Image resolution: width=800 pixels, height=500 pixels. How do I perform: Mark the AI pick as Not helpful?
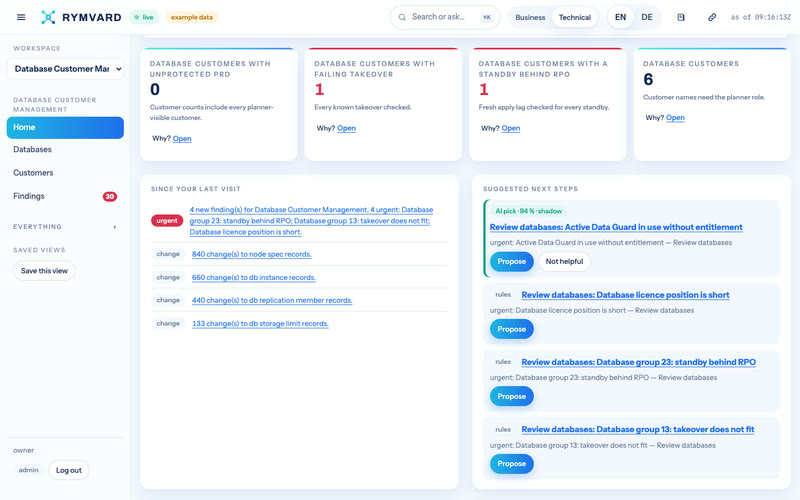point(564,262)
